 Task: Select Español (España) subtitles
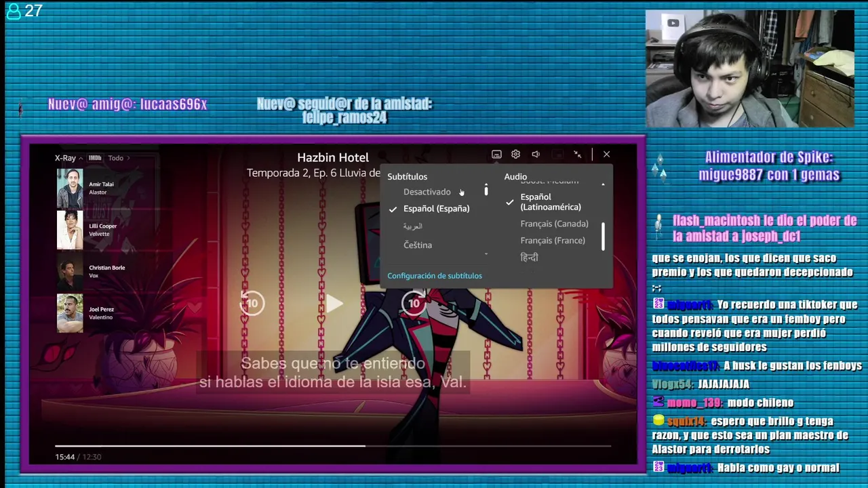coord(436,209)
